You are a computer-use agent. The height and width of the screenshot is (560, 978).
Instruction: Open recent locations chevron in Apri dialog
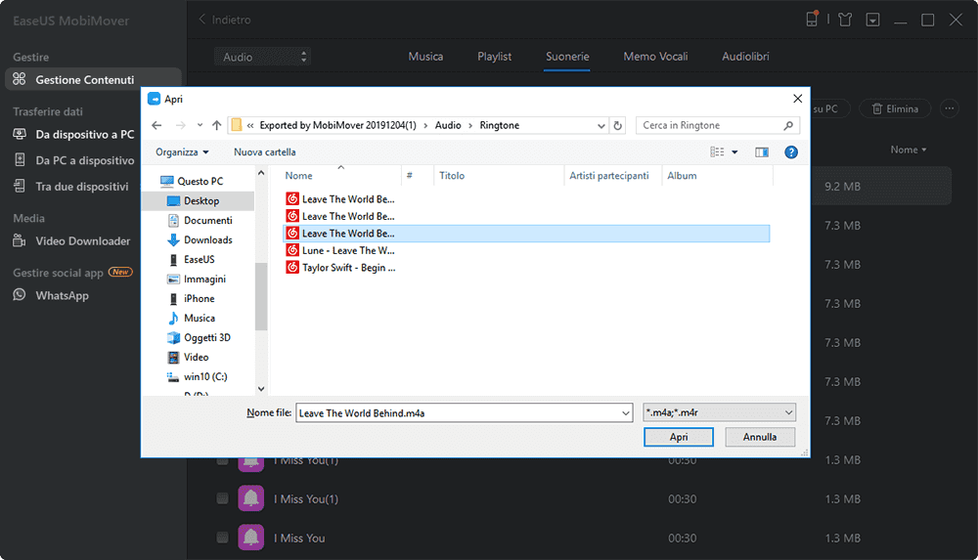click(200, 125)
